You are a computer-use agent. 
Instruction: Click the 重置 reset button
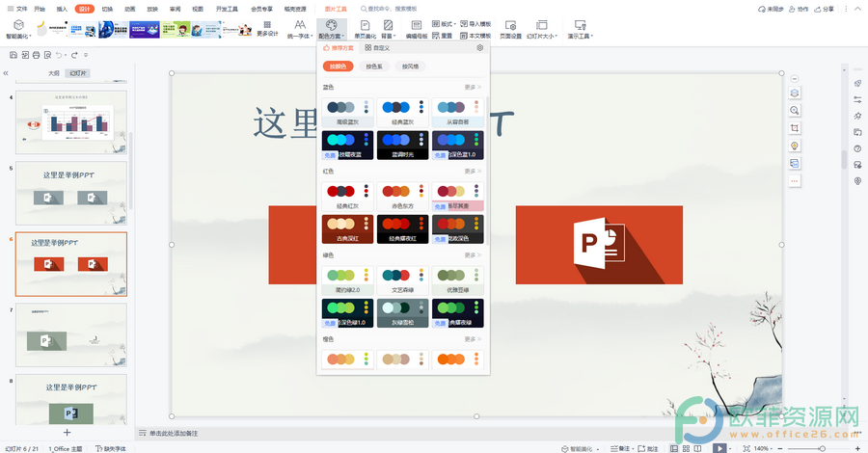[x=443, y=36]
